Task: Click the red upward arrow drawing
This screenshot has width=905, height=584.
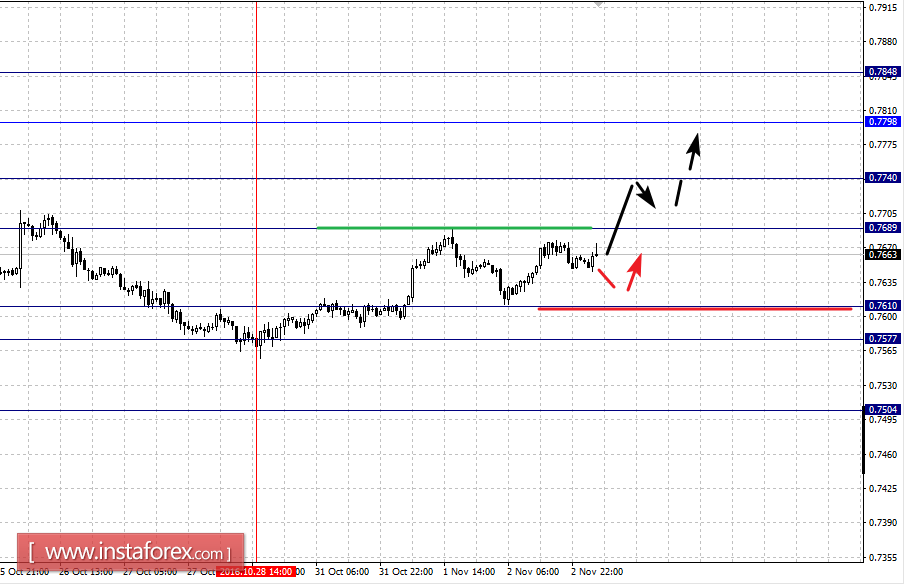Action: pyautogui.click(x=634, y=272)
